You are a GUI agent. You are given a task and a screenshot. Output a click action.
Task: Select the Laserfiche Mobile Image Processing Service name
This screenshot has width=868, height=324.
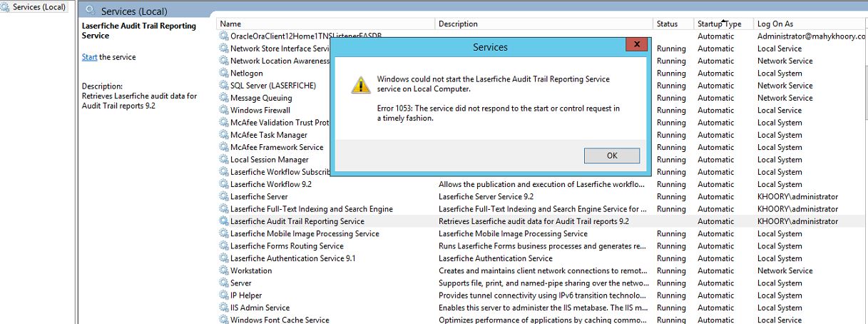pos(305,233)
